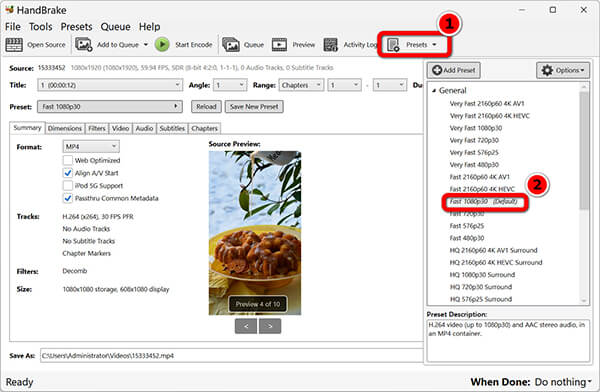Image resolution: width=600 pixels, height=392 pixels.
Task: Open the Queue icon in toolbar
Action: point(231,45)
